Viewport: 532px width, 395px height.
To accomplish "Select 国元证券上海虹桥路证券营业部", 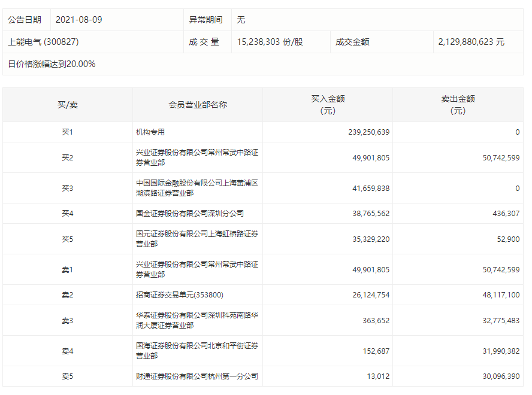I will tap(198, 239).
